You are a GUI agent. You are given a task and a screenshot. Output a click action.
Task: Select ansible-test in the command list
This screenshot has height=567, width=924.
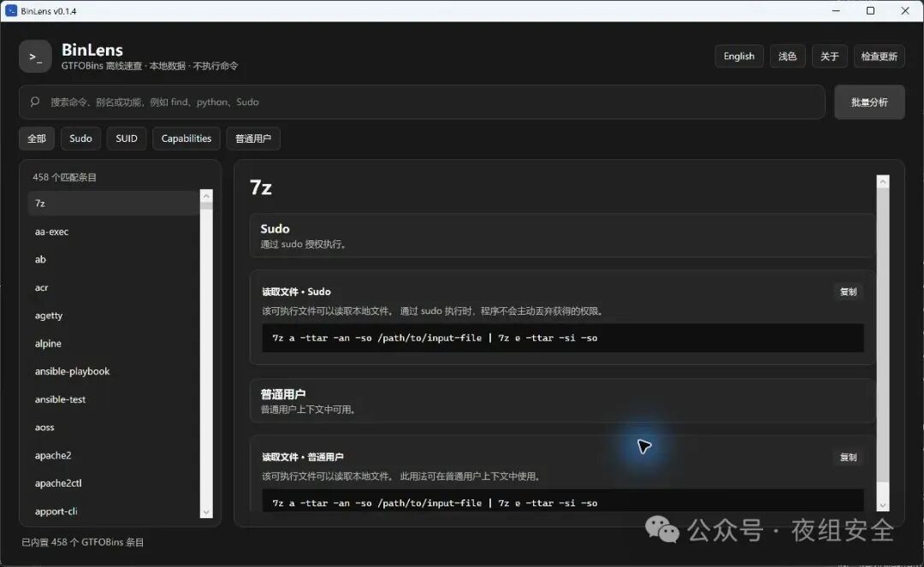114,399
